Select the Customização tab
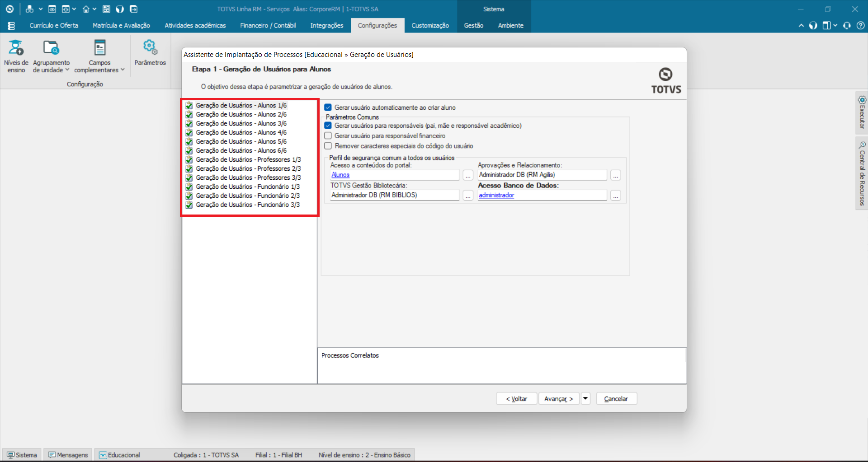The image size is (868, 462). [430, 26]
